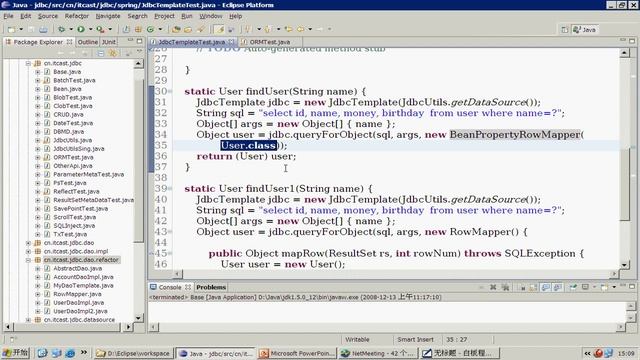Toggle Scroll Lock in Console toolbar
640x360 pixels.
pyautogui.click(x=534, y=287)
